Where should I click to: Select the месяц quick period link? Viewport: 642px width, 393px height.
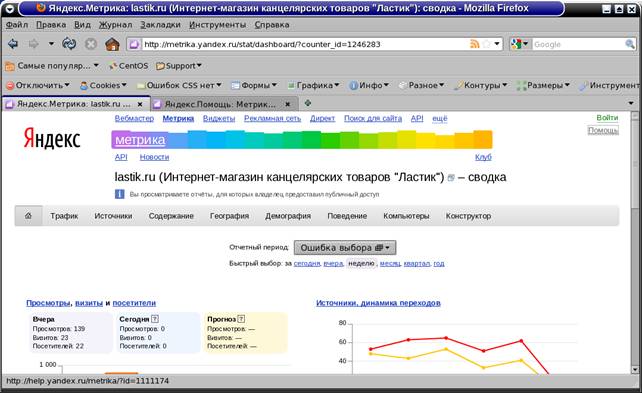(390, 263)
